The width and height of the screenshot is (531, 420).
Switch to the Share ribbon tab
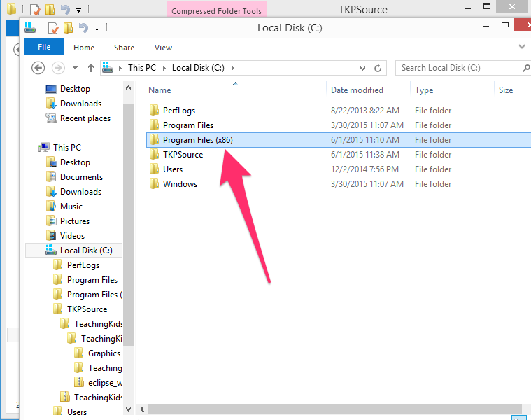pos(124,48)
